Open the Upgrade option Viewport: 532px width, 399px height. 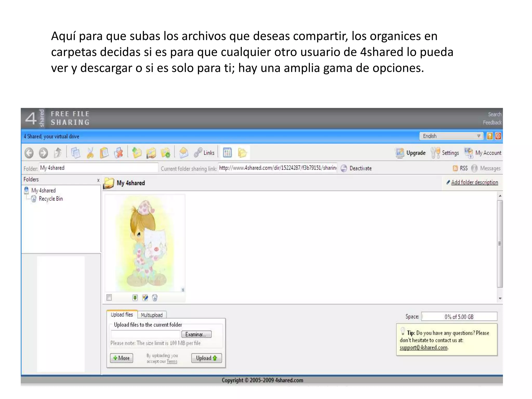click(x=411, y=153)
